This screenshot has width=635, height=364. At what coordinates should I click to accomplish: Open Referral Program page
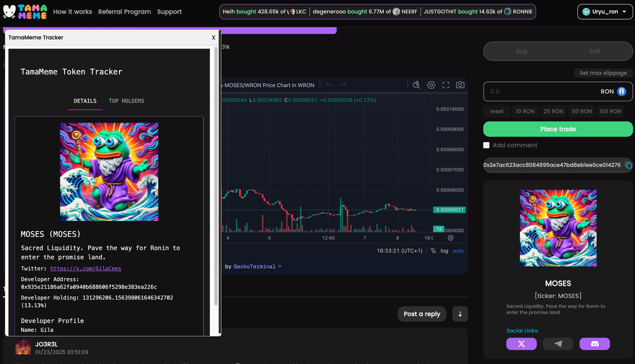coord(124,12)
